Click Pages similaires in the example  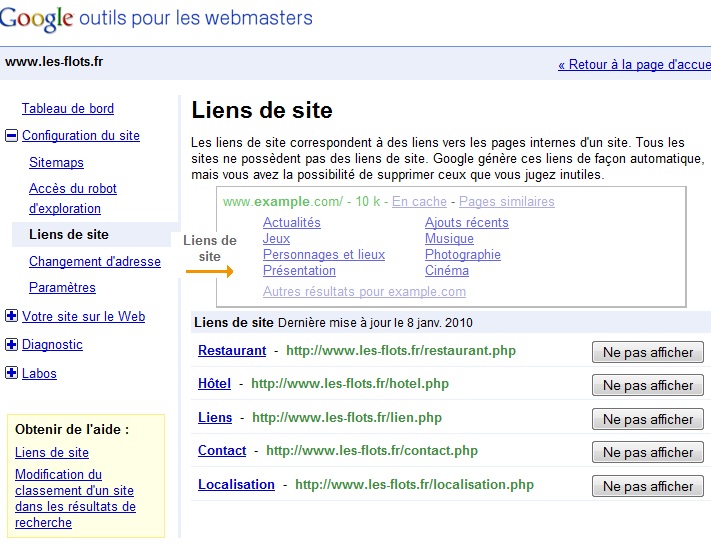506,201
